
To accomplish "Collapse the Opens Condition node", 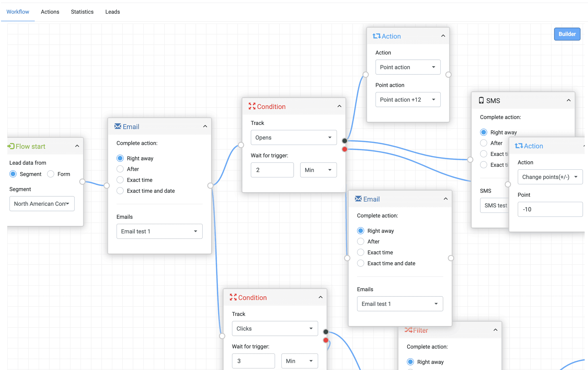I will pyautogui.click(x=339, y=106).
